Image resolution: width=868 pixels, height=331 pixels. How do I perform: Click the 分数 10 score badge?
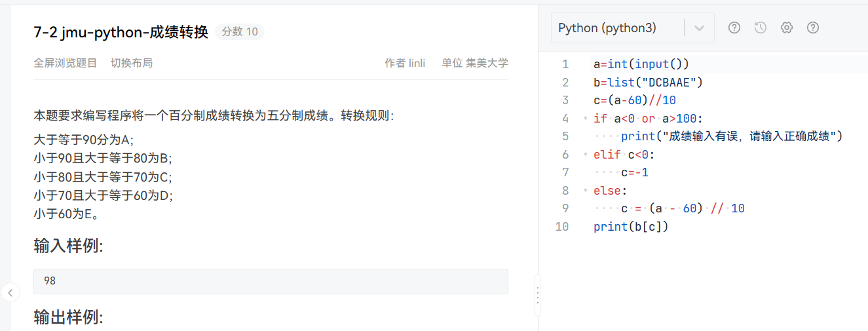point(240,31)
